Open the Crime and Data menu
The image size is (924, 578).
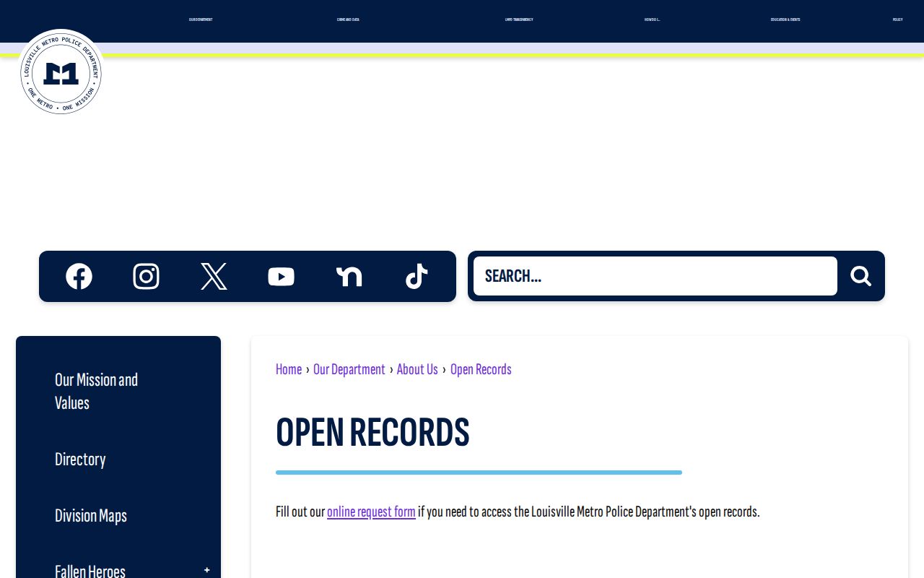348,20
